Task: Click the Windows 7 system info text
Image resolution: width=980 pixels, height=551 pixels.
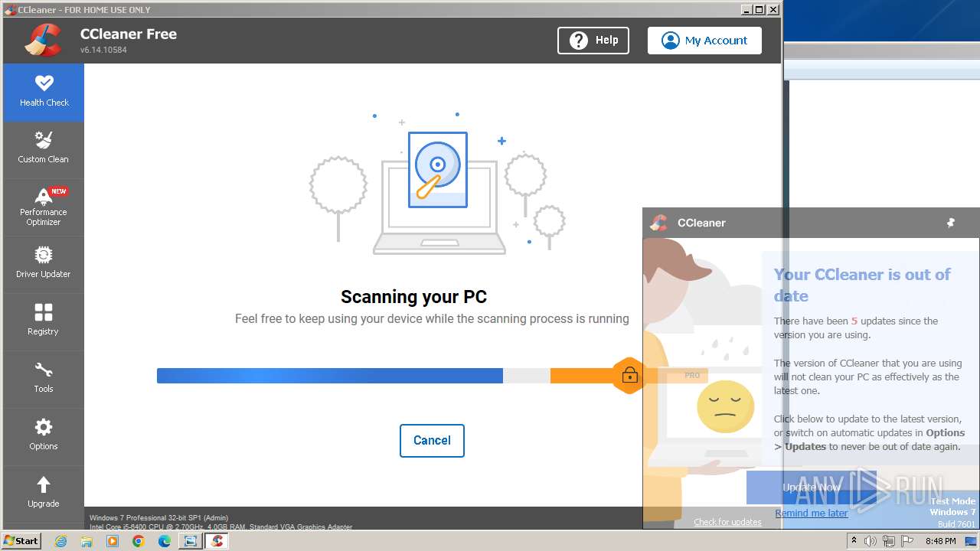Action: [x=158, y=518]
